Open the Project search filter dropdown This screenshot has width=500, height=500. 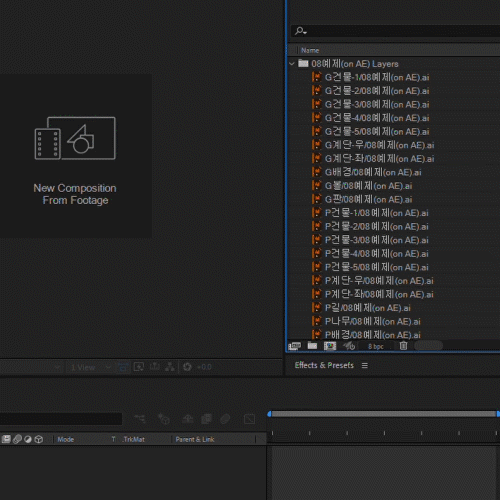click(301, 31)
